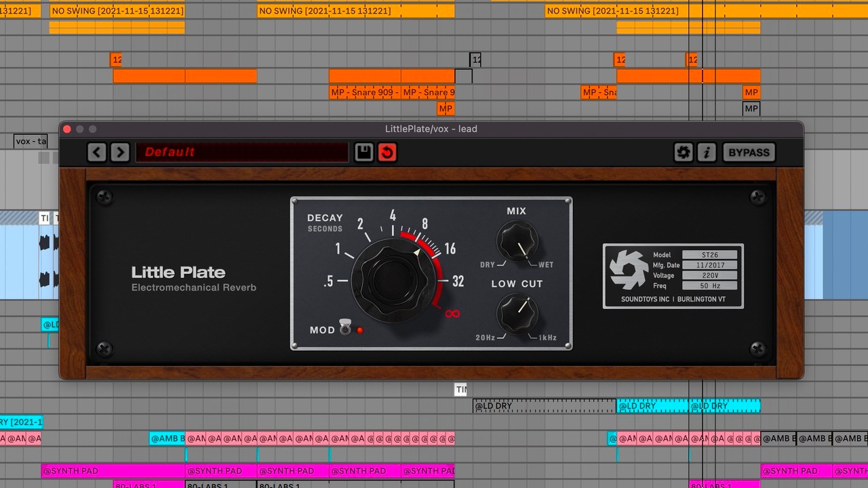This screenshot has width=868, height=488.
Task: Click the DRY label beside the Mix knob
Action: coord(488,264)
